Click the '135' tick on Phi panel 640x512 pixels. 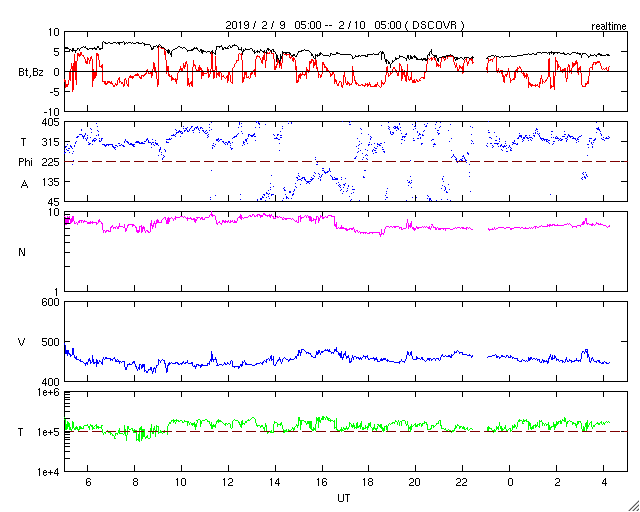[x=51, y=182]
